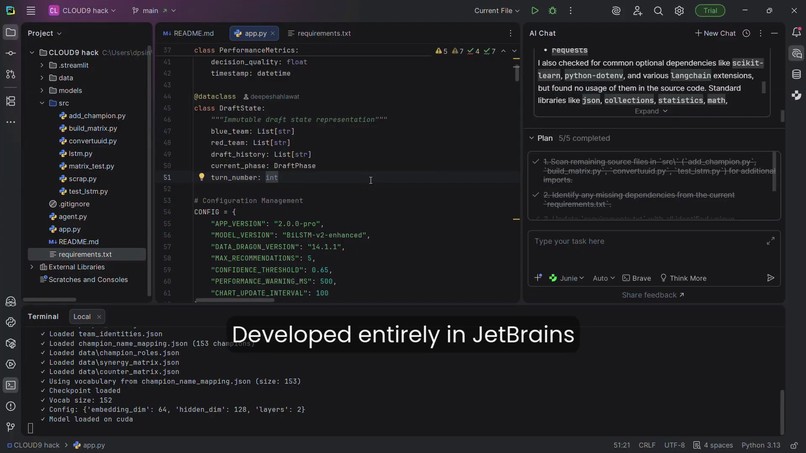Click the quick-fix light bulb
Image resolution: width=806 pixels, height=453 pixels.
click(202, 177)
